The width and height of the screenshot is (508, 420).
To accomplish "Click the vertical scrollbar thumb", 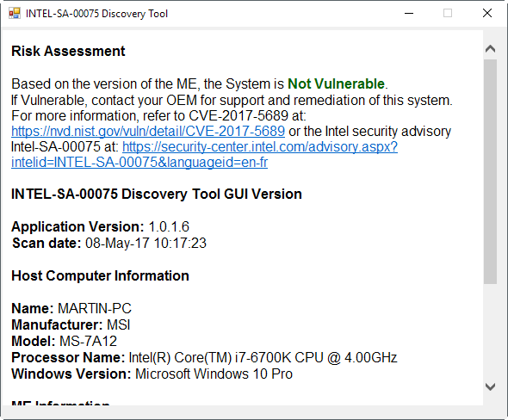I will tap(490, 171).
